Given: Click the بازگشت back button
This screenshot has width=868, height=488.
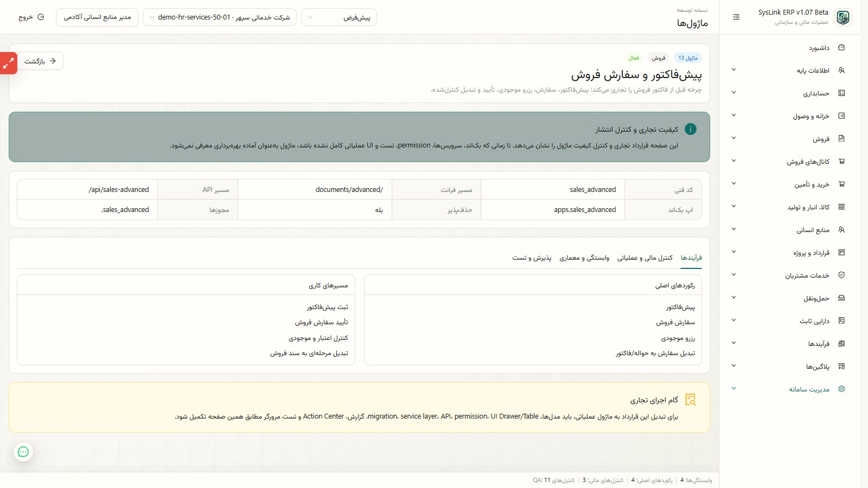Looking at the screenshot, I should coord(40,61).
